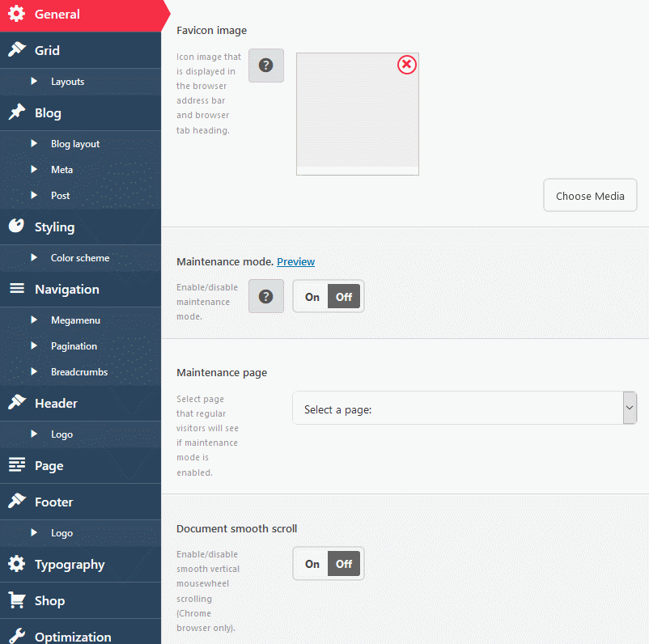This screenshot has height=644, width=649.
Task: Open the Typography settings section
Action: pos(81,564)
